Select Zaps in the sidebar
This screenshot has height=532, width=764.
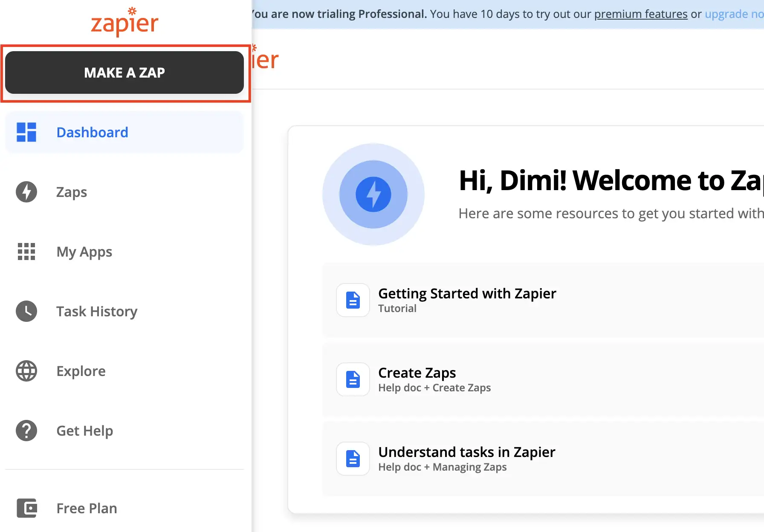pos(71,192)
